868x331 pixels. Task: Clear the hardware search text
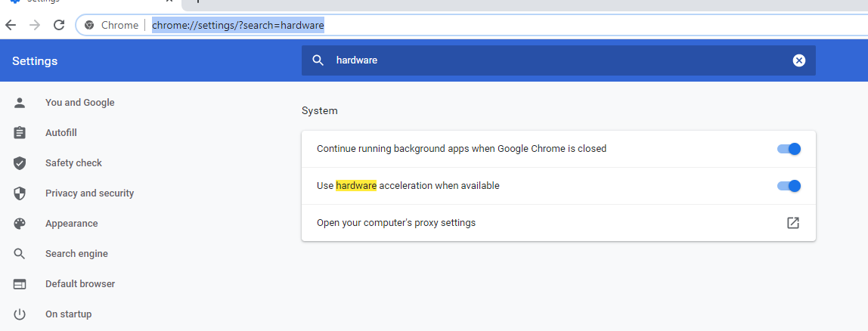[798, 60]
